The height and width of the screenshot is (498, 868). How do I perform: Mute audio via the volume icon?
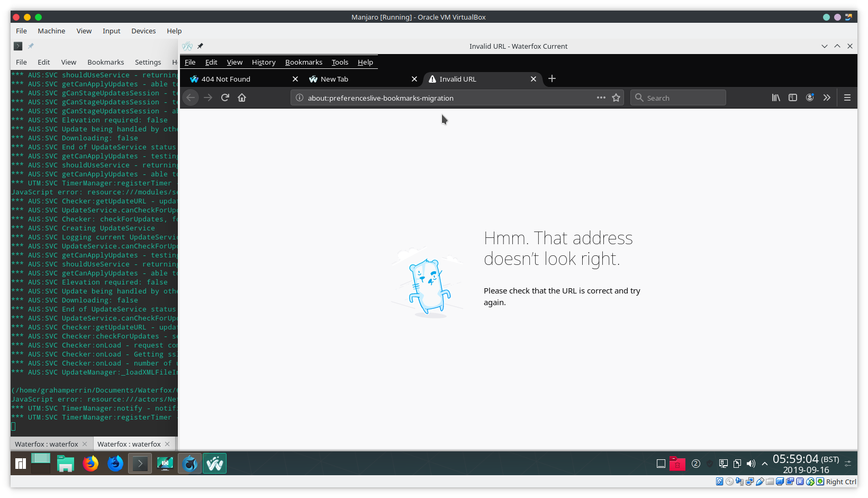click(751, 463)
